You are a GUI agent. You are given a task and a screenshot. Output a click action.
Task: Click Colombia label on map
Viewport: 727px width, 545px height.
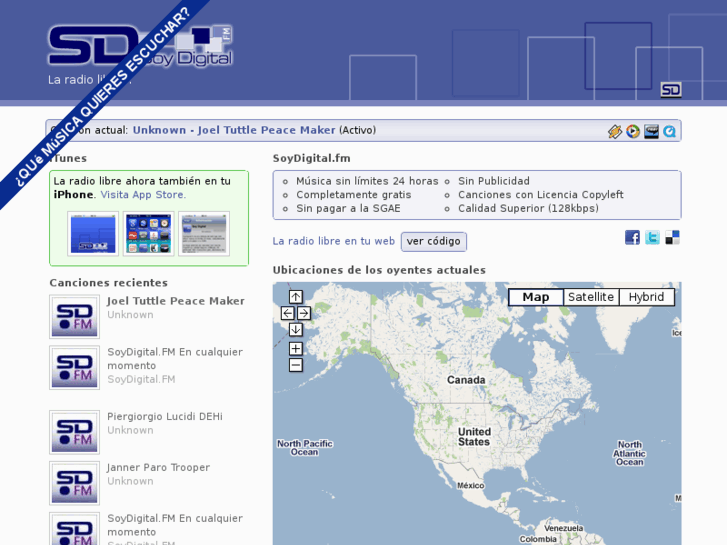[538, 539]
